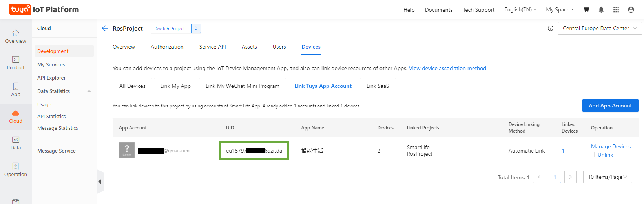
Task: Open the Data sidebar icon
Action: (x=16, y=140)
